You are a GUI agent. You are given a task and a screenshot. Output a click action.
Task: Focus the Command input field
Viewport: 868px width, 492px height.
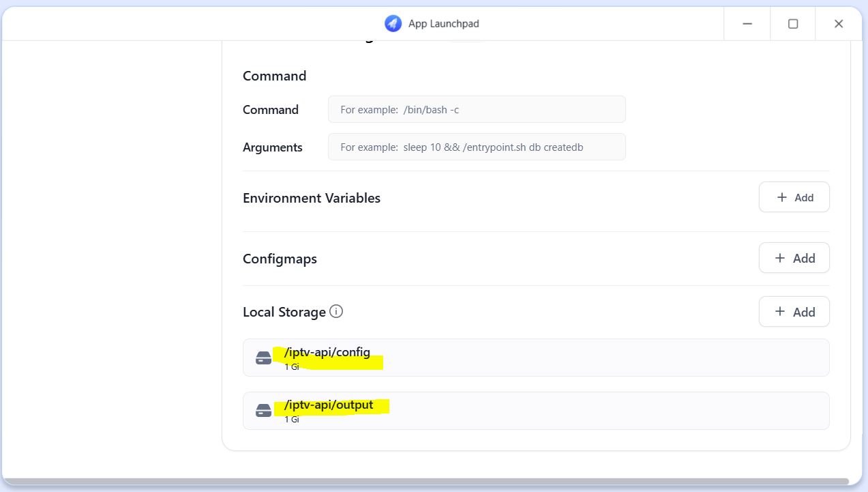(477, 109)
